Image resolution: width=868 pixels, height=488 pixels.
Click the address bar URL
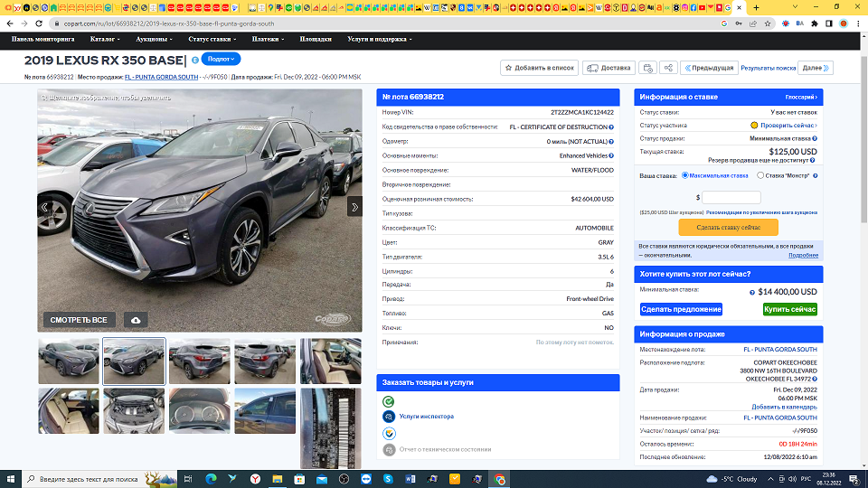169,23
